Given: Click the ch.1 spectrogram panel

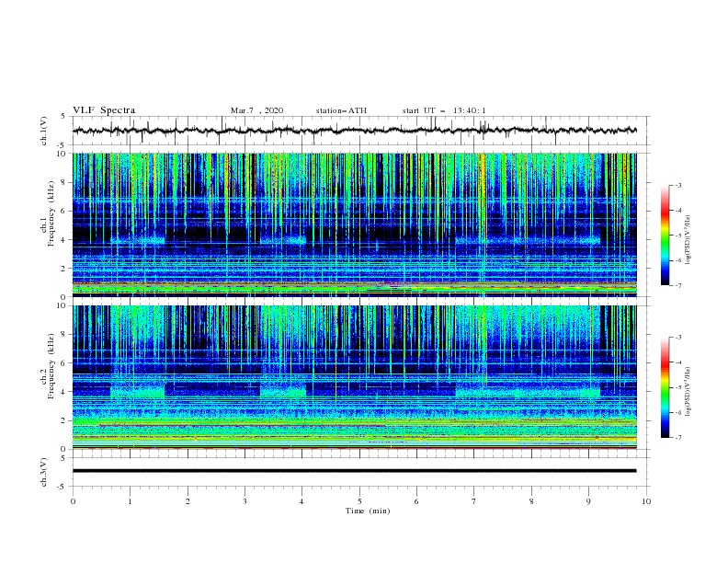Looking at the screenshot, I should pyautogui.click(x=355, y=224).
